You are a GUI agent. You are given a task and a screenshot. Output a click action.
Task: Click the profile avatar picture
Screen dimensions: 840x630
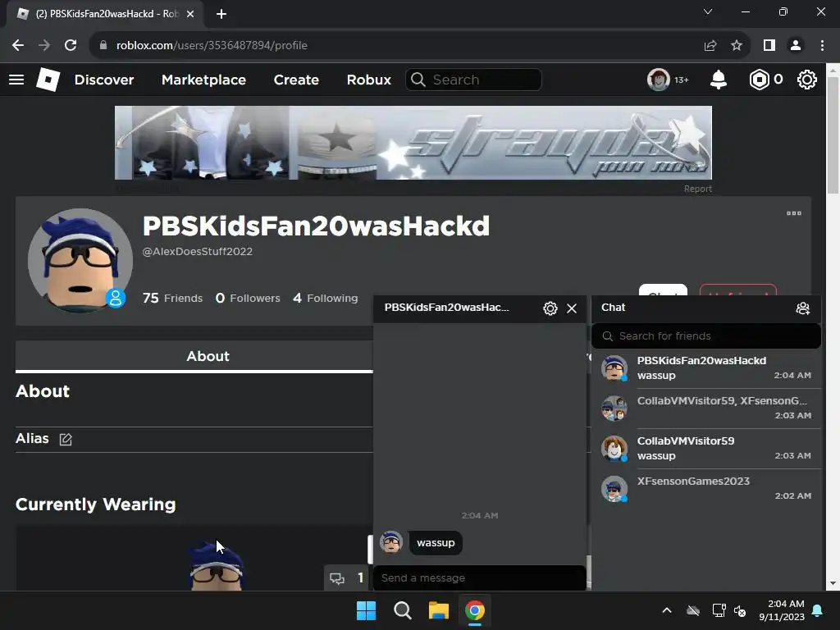(x=80, y=261)
